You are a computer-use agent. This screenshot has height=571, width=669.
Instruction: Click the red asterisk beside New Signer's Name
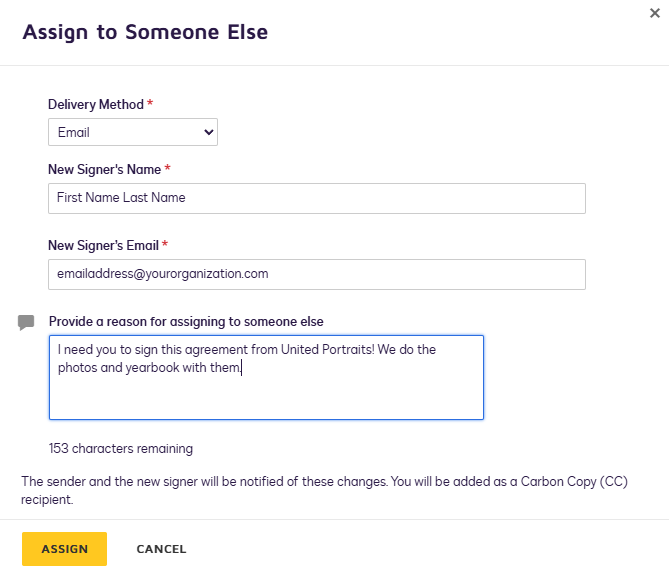[x=168, y=169]
